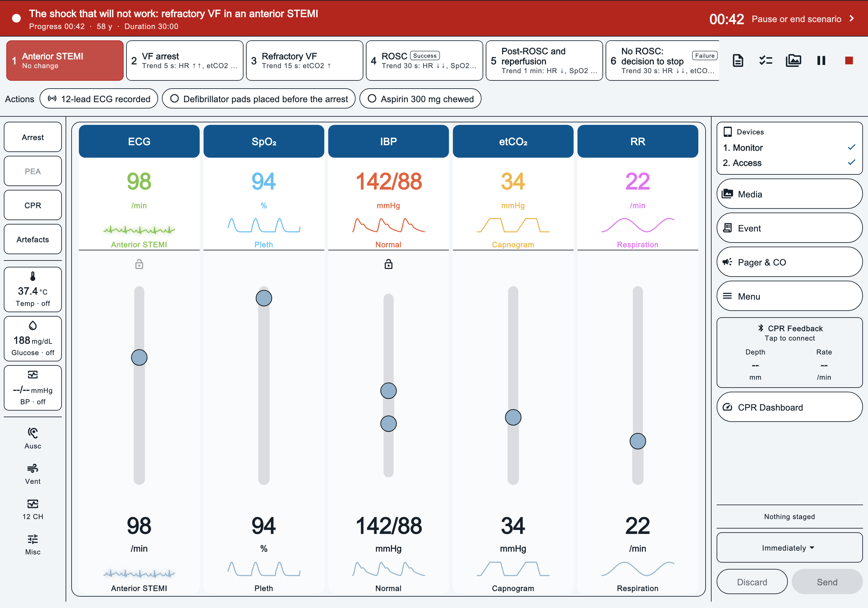The height and width of the screenshot is (608, 868).
Task: Click the Discard button
Action: (752, 582)
